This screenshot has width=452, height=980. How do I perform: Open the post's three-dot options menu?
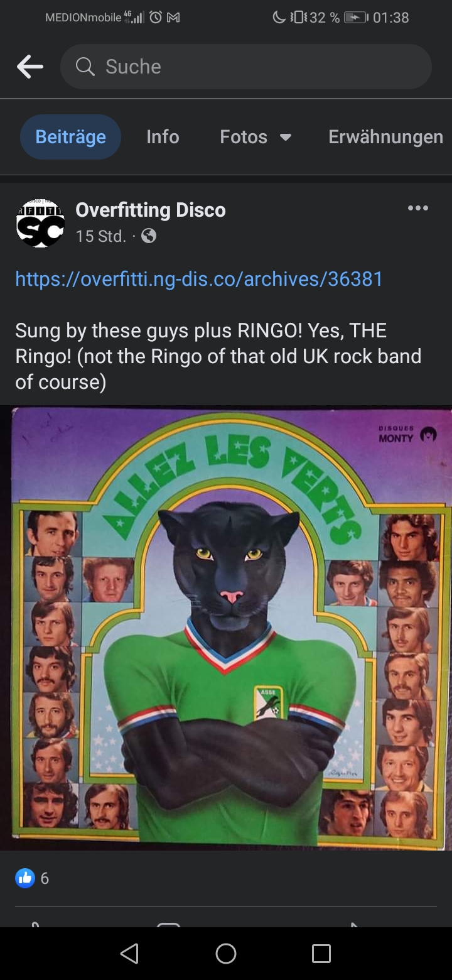tap(418, 209)
